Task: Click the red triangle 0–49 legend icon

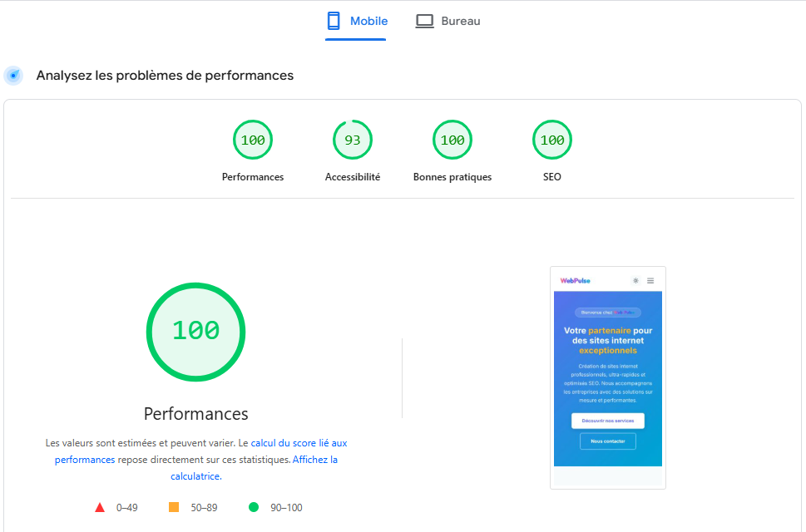Action: click(100, 507)
